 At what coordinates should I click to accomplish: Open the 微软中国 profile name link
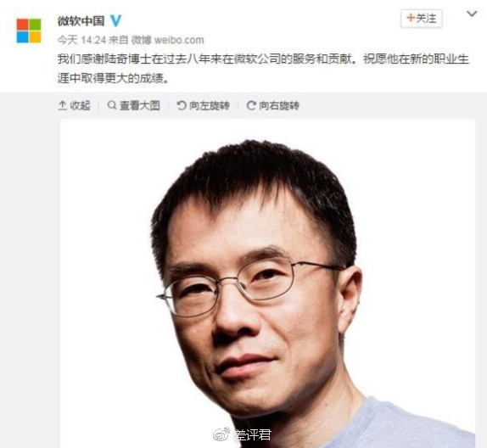81,21
